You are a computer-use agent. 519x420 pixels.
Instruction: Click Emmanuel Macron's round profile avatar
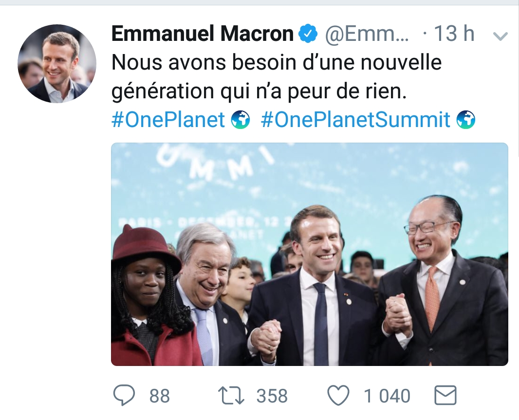point(57,63)
